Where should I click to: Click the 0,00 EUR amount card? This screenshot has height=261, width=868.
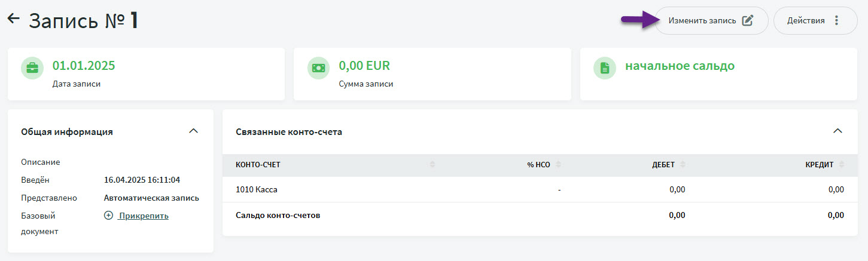(x=432, y=74)
